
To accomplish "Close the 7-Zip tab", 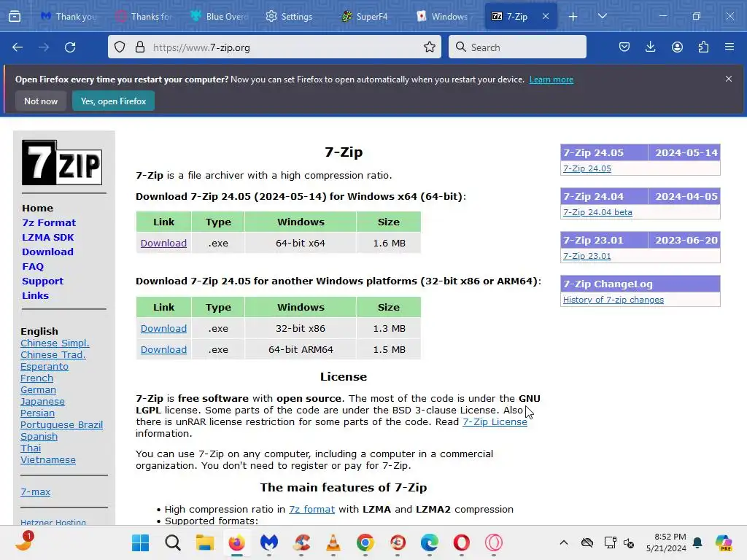I will click(546, 16).
